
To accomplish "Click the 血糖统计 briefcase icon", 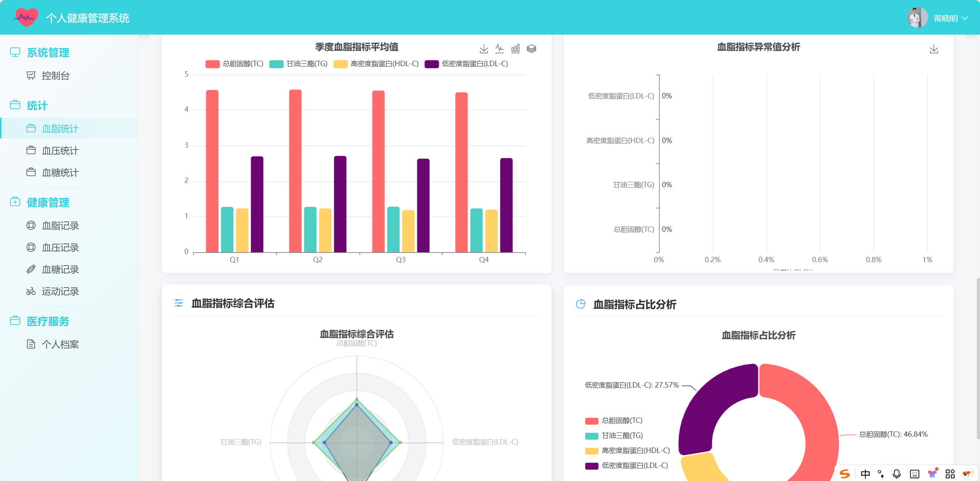I will (31, 172).
